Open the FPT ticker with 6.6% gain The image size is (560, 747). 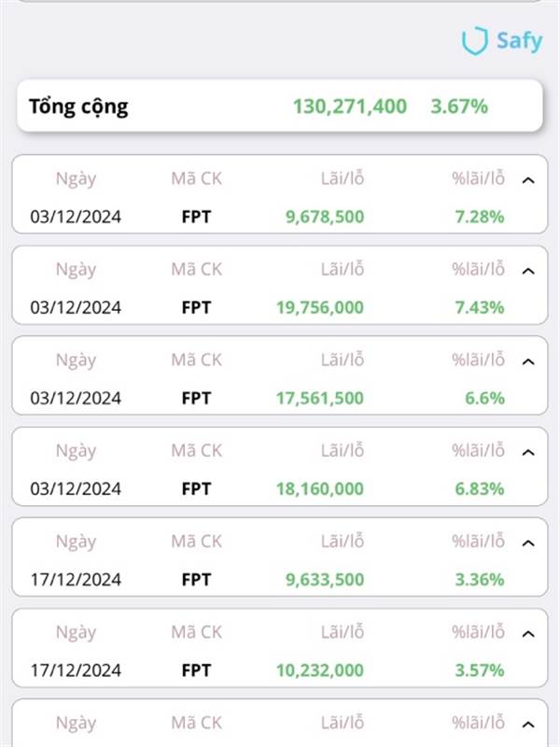pos(196,399)
